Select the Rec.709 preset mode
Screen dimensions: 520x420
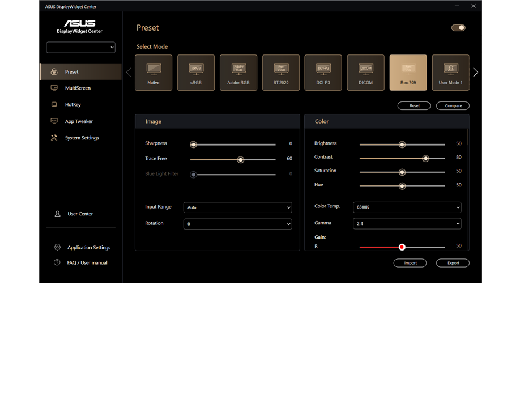click(408, 73)
